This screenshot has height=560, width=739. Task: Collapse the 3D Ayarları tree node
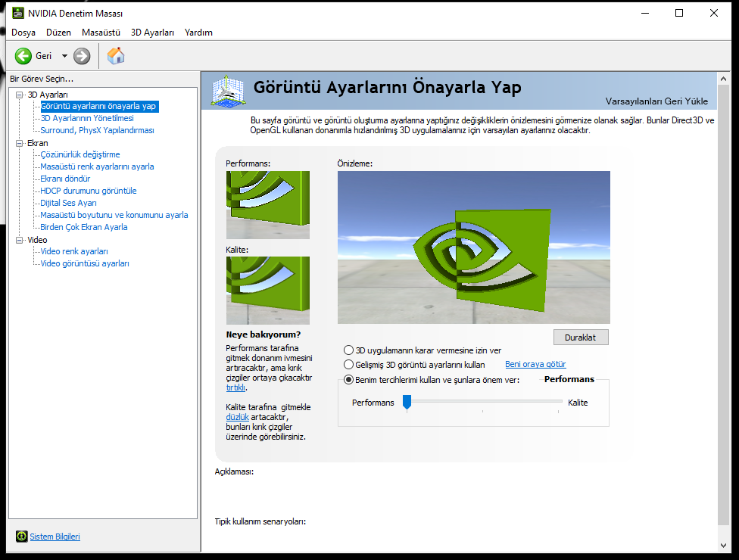pyautogui.click(x=20, y=95)
